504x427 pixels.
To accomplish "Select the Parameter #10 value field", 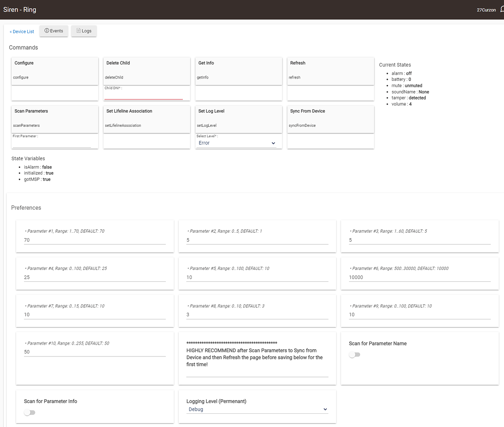I will pyautogui.click(x=94, y=352).
